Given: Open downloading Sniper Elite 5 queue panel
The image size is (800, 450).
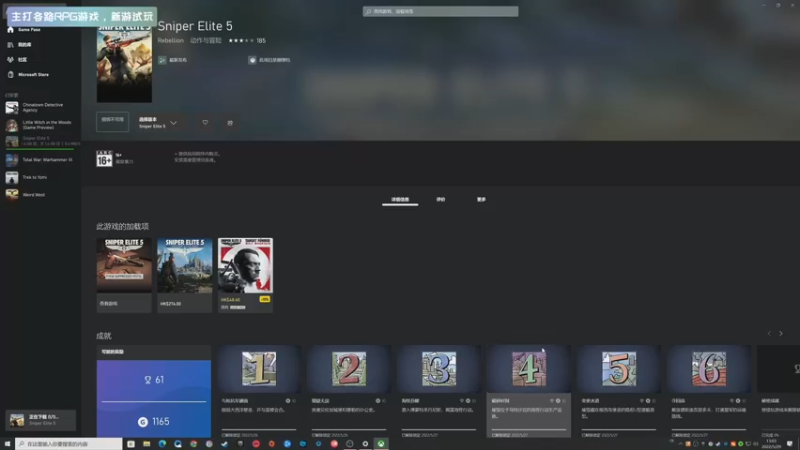Looking at the screenshot, I should click(41, 420).
